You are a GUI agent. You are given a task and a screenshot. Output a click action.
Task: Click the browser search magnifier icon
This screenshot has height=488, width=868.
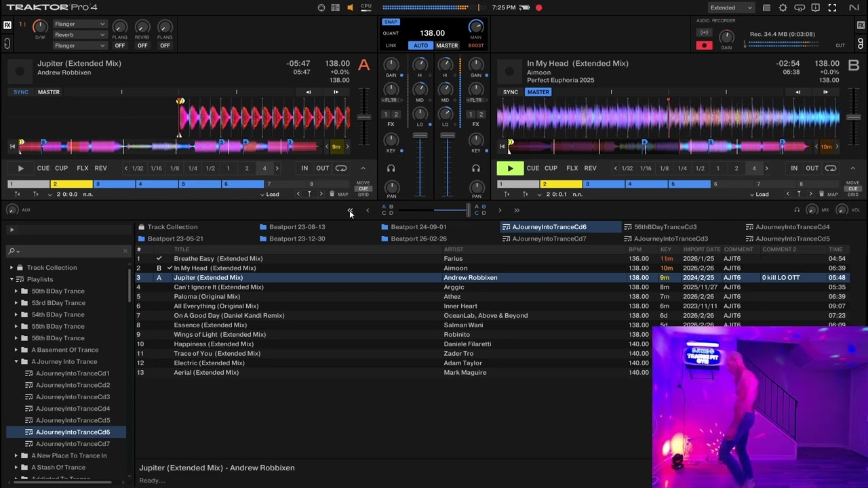click(12, 251)
